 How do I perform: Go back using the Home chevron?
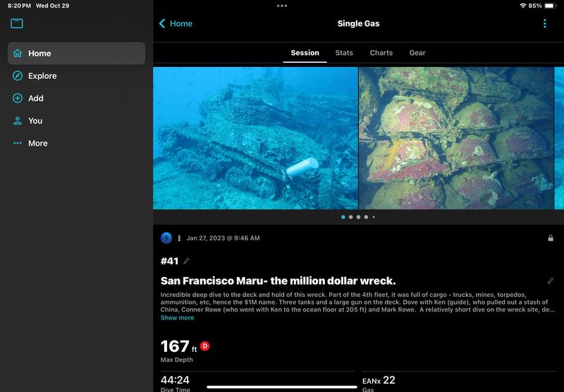[162, 23]
